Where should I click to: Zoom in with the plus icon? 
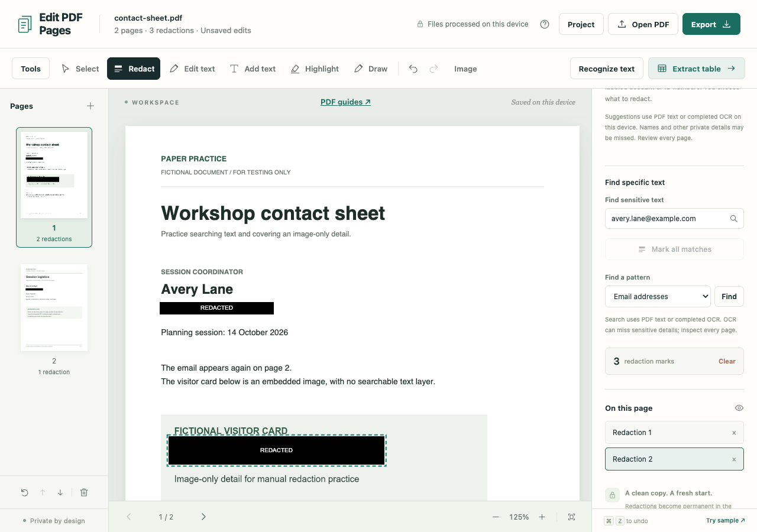click(542, 517)
